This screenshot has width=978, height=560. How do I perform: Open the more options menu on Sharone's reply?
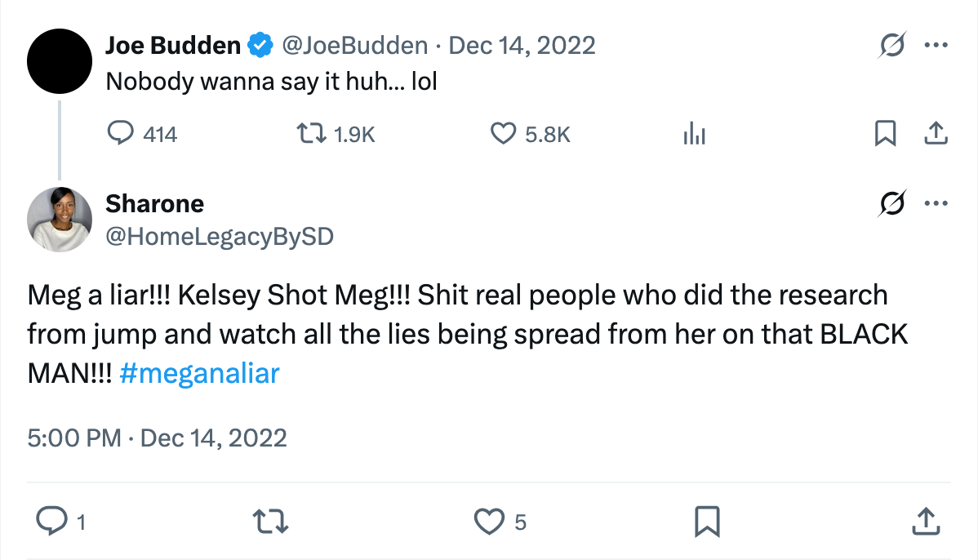tap(937, 203)
